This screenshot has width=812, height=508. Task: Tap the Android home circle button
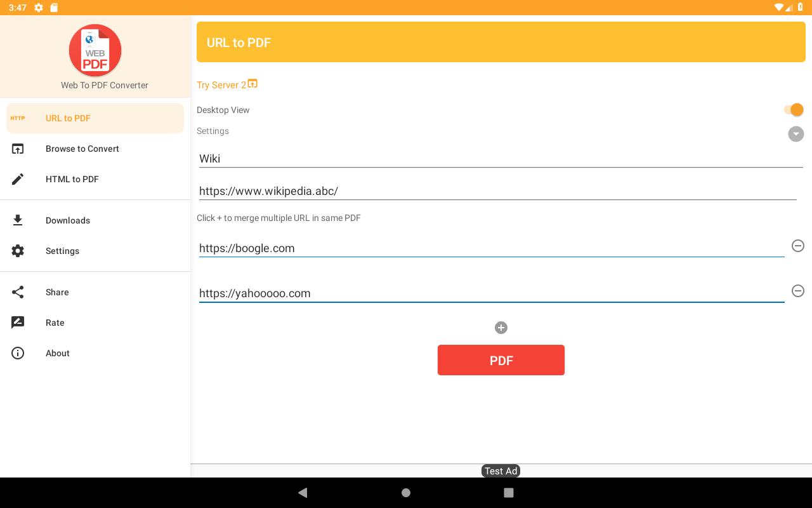(x=406, y=493)
